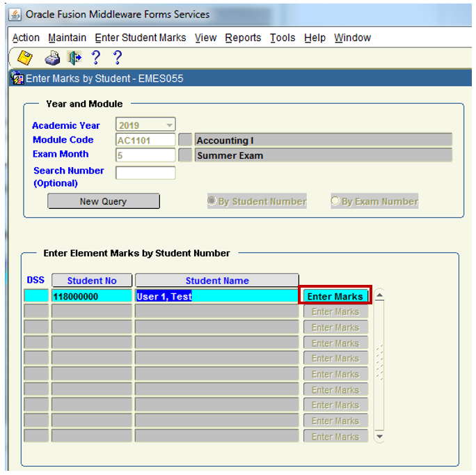Screen dimensions: 476x475
Task: Click Enter Marks for student 118000000
Action: pos(335,296)
